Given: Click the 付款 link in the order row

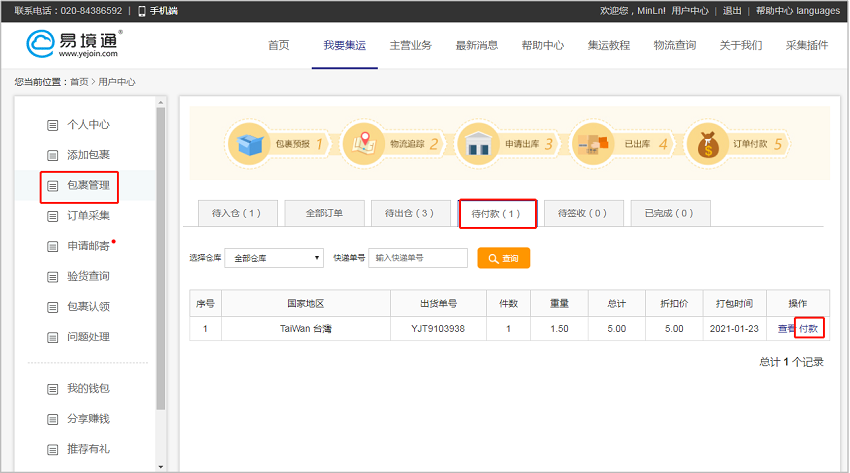Looking at the screenshot, I should [809, 329].
